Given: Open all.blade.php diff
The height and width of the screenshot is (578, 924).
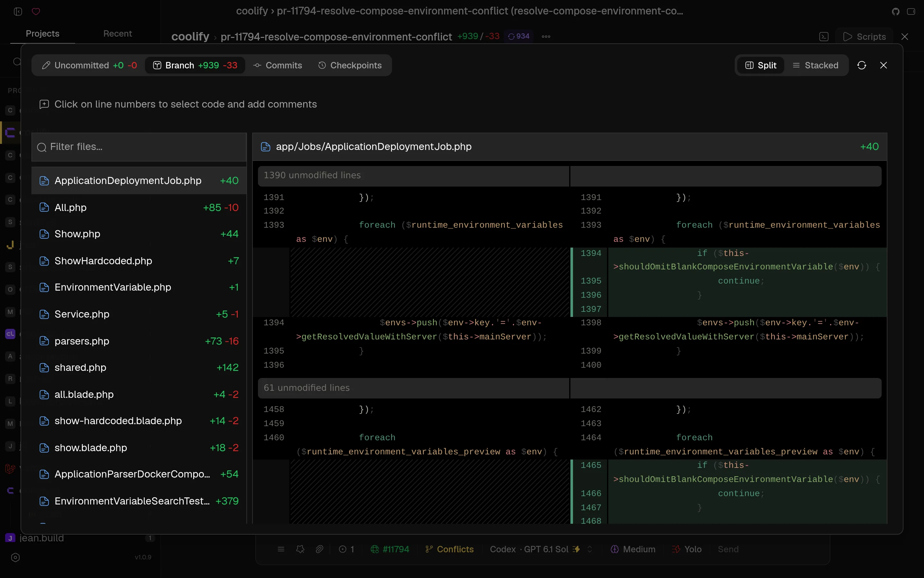Looking at the screenshot, I should pos(139,394).
